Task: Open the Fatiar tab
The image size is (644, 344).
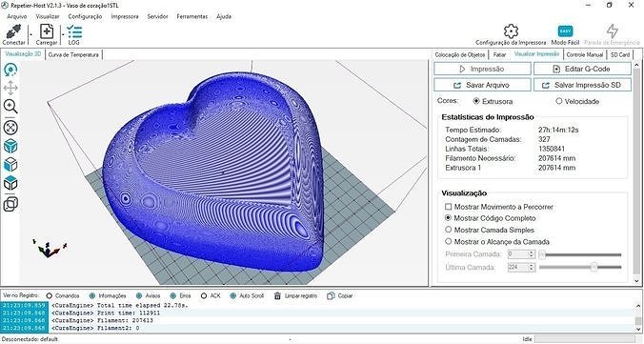Action: (x=499, y=54)
